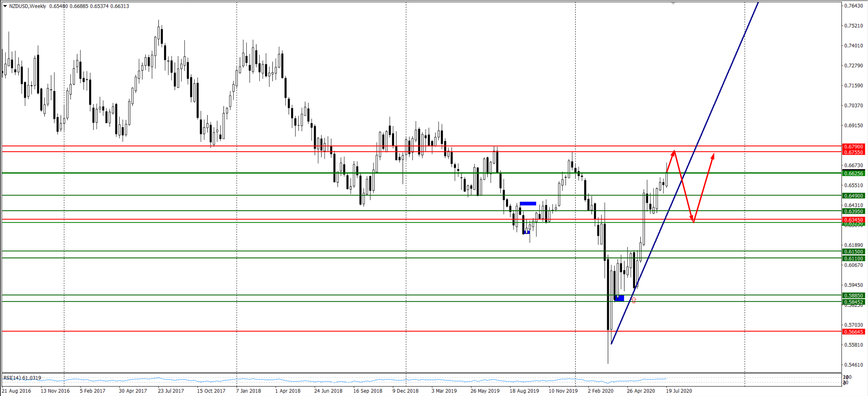
Task: Click the 19 Jul 2020 date label
Action: pyautogui.click(x=679, y=391)
